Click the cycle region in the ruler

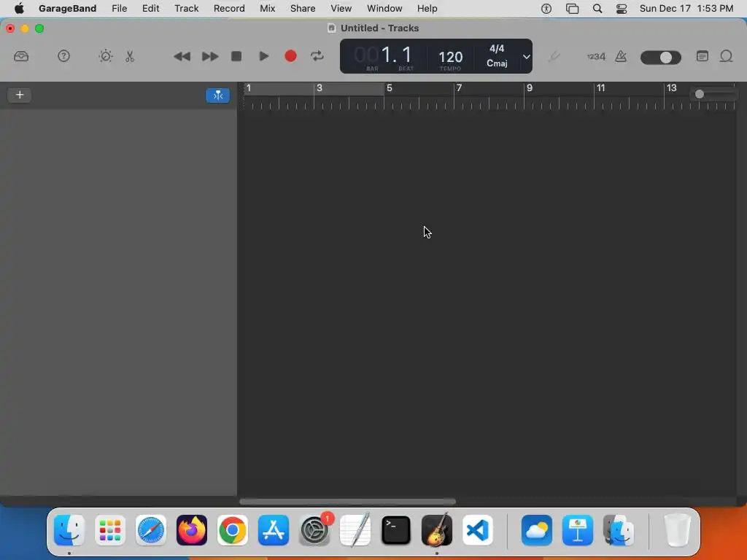coord(314,88)
